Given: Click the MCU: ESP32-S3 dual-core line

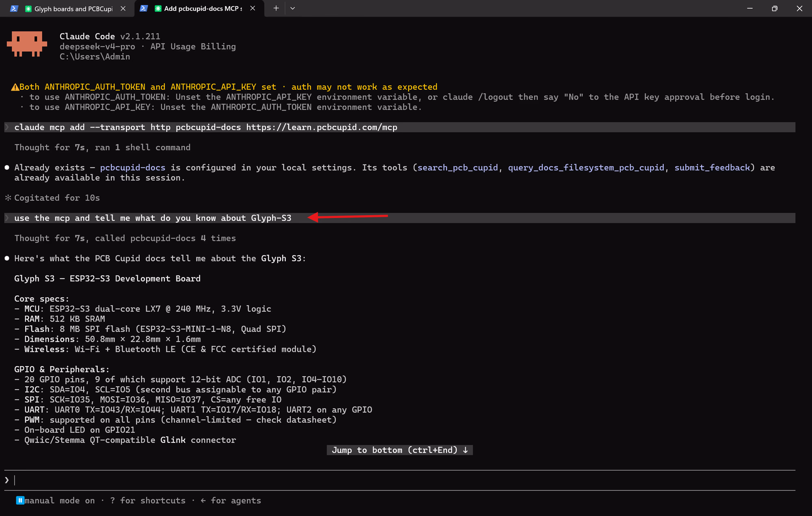Looking at the screenshot, I should pyautogui.click(x=143, y=309).
